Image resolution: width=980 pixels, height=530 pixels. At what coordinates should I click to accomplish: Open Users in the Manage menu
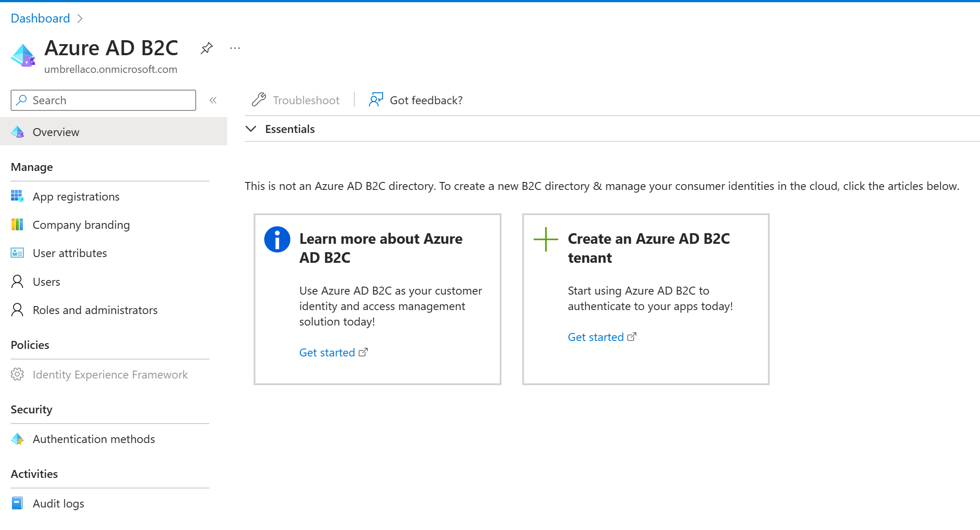[x=46, y=282]
